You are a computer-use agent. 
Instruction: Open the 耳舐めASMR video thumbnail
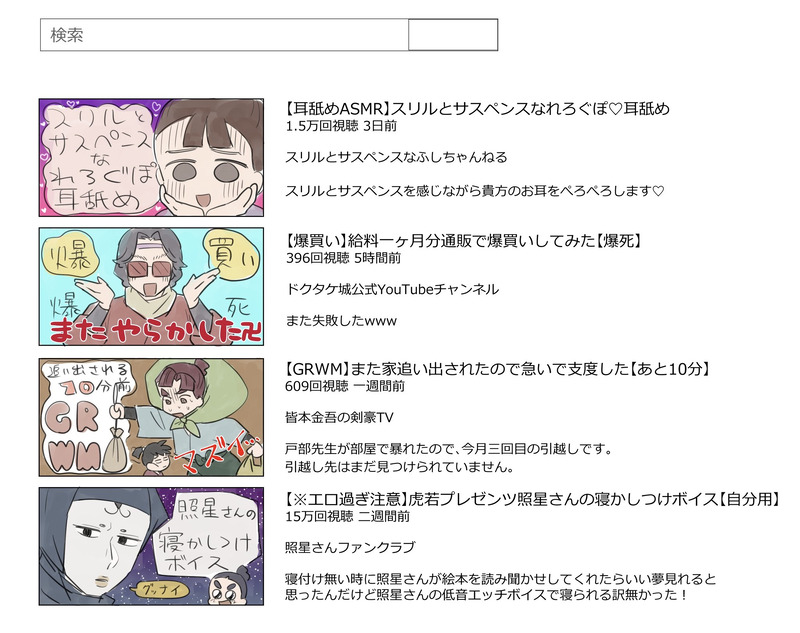(152, 158)
